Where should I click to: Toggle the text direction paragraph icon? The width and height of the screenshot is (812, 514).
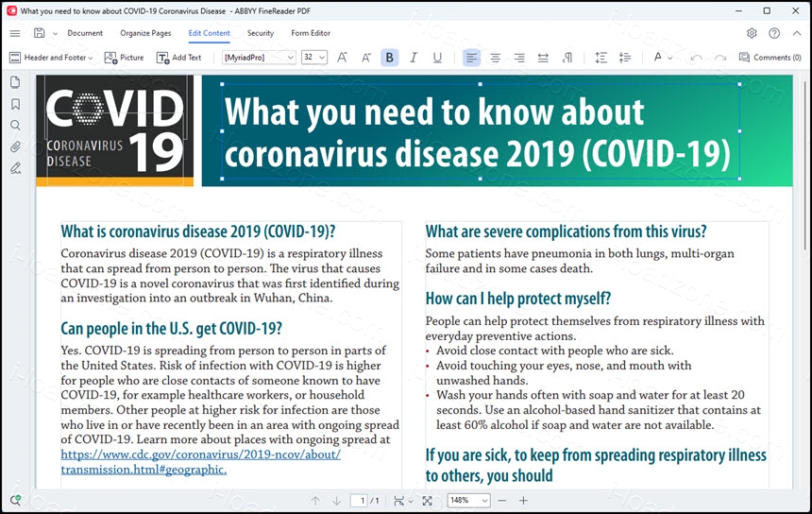pos(567,58)
